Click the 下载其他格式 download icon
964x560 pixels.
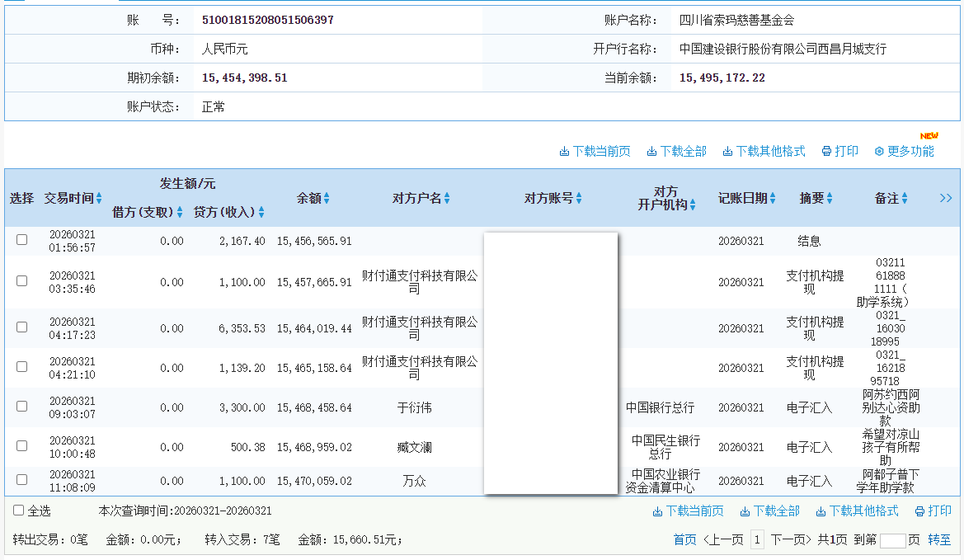point(727,151)
